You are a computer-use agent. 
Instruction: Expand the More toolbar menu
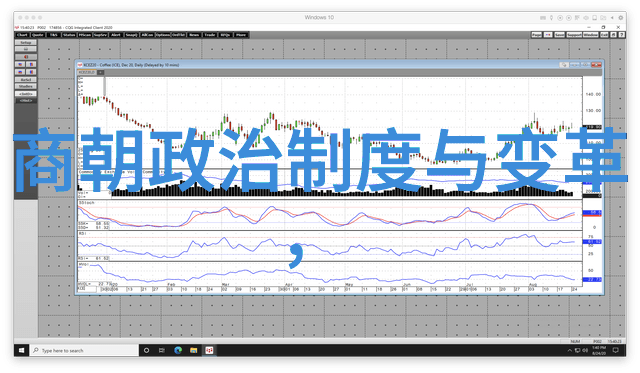(x=241, y=35)
